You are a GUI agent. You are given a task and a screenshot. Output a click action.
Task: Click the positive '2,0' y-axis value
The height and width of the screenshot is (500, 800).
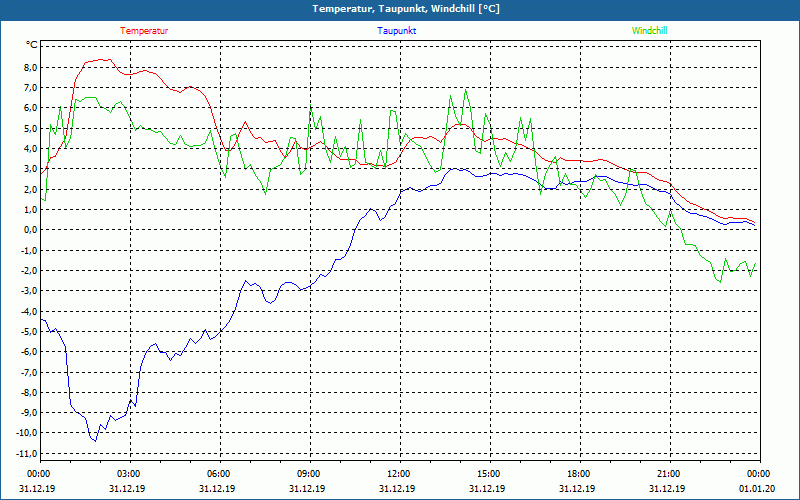coord(31,189)
